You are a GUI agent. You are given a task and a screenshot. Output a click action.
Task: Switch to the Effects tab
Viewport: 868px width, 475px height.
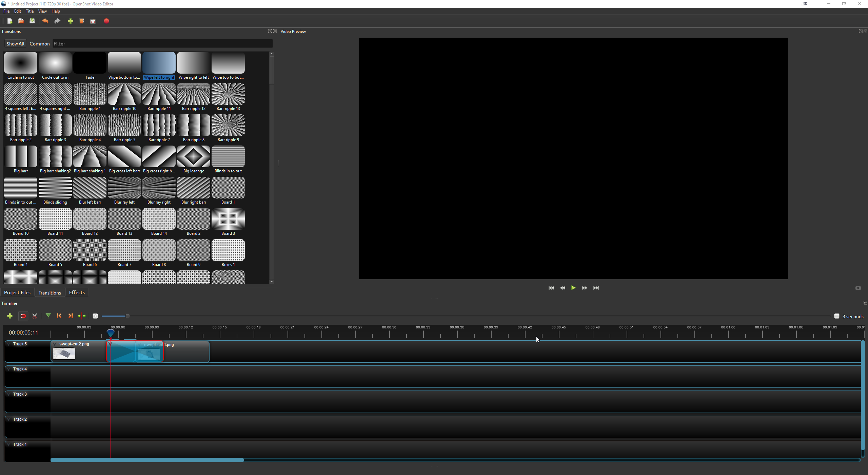[77, 292]
